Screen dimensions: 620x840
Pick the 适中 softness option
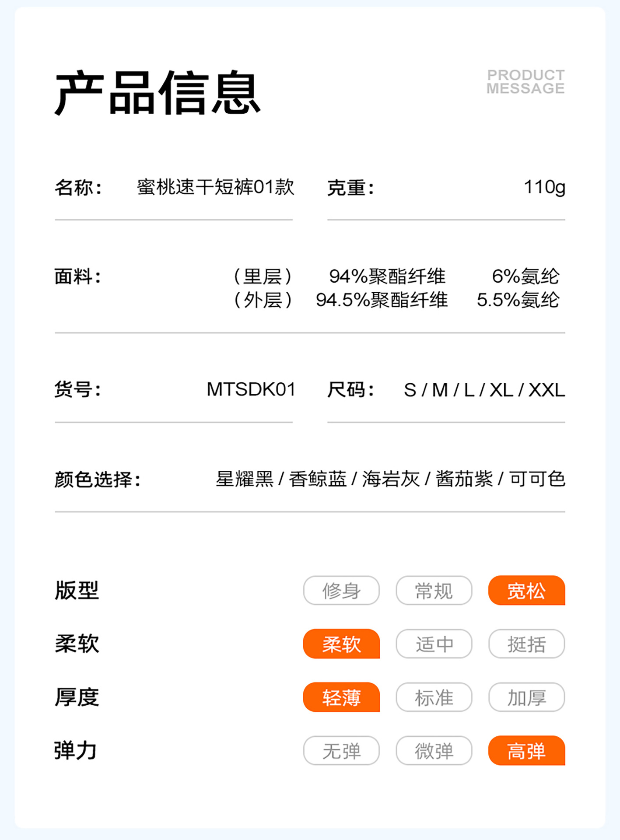click(x=434, y=644)
